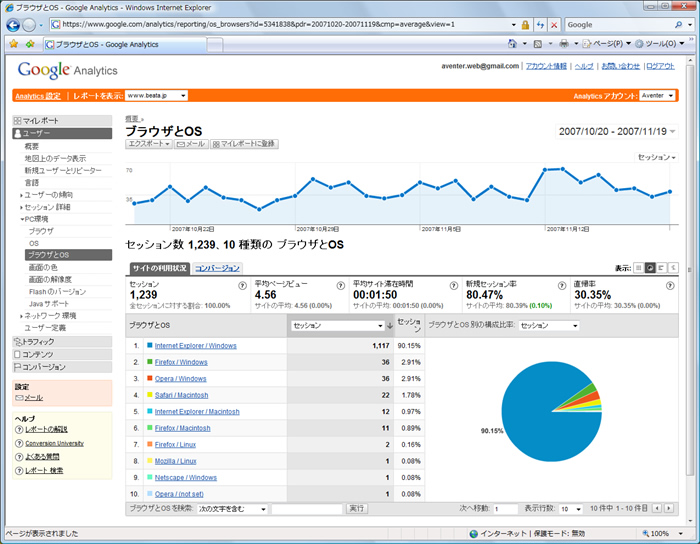Switch to table view icon
This screenshot has width=700, height=544.
638,267
